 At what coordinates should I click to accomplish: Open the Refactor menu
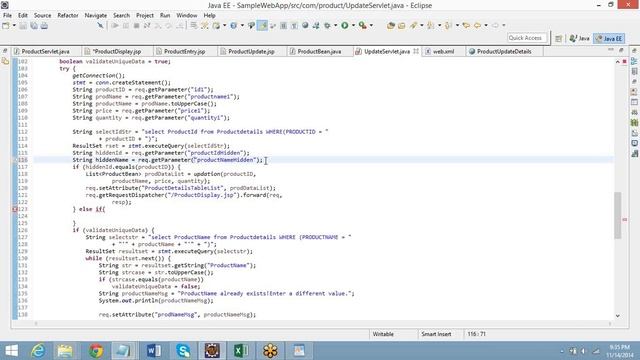68,15
